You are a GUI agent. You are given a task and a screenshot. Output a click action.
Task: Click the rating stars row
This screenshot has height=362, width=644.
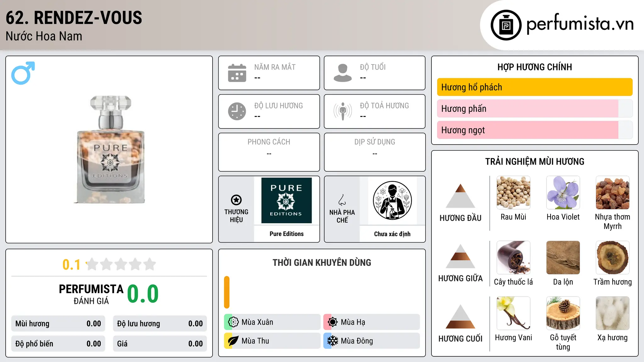click(x=121, y=264)
